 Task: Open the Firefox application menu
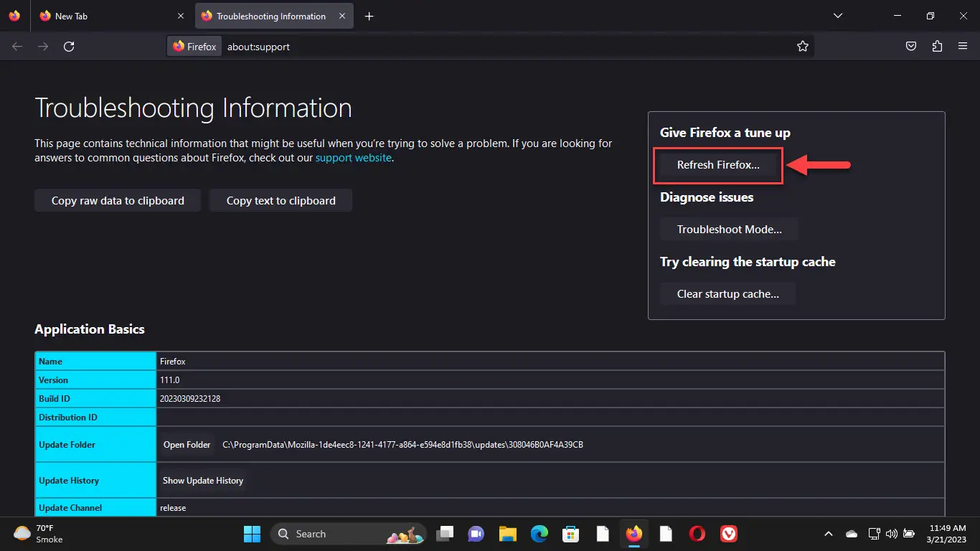point(963,47)
